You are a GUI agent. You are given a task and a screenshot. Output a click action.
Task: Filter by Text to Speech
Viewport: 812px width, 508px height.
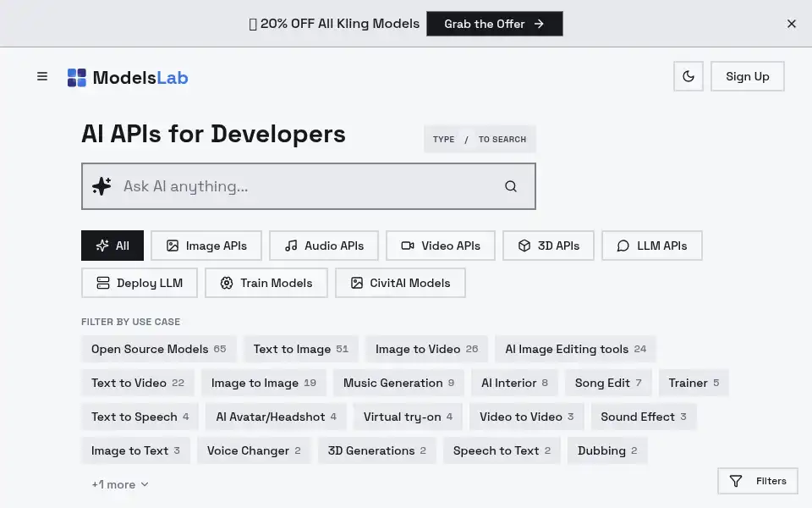coord(140,417)
